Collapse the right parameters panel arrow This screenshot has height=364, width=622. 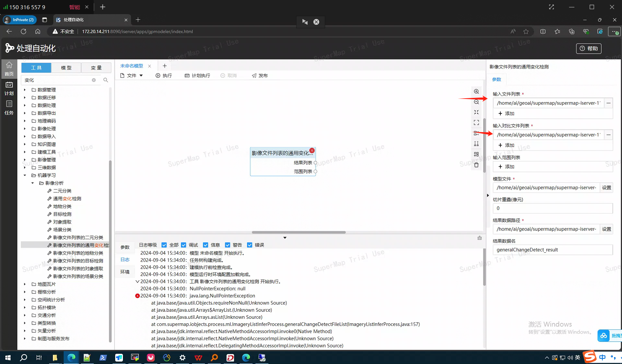(x=488, y=195)
